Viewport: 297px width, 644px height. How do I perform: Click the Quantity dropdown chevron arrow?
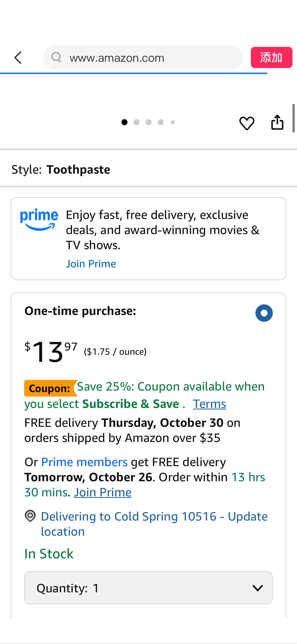point(257,588)
